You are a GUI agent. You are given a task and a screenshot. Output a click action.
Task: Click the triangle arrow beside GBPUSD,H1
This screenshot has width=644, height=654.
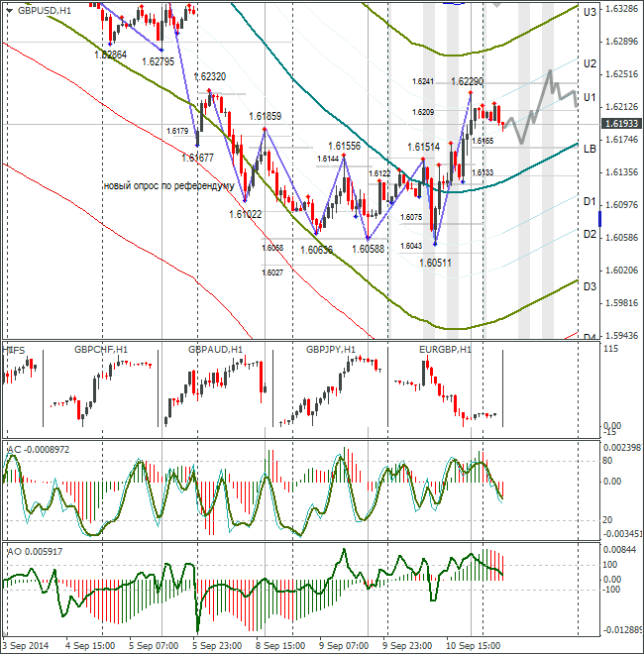pos(10,11)
